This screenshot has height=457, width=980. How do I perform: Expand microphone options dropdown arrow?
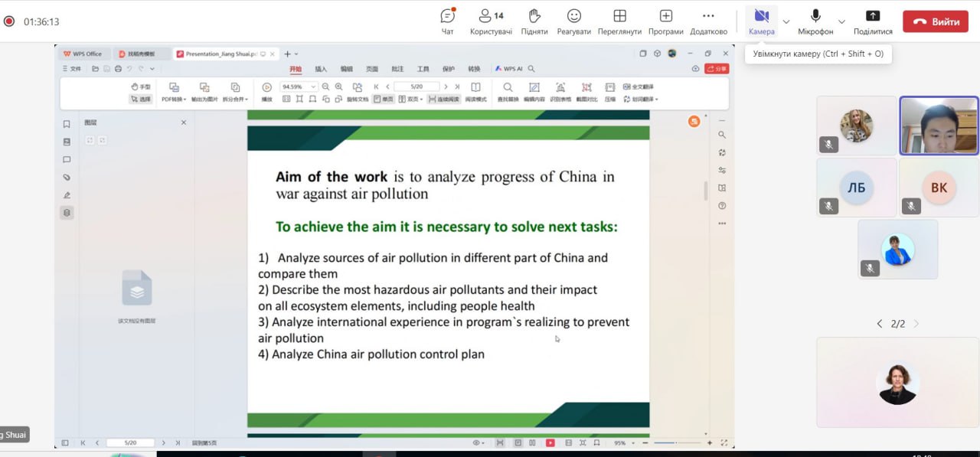(x=841, y=21)
